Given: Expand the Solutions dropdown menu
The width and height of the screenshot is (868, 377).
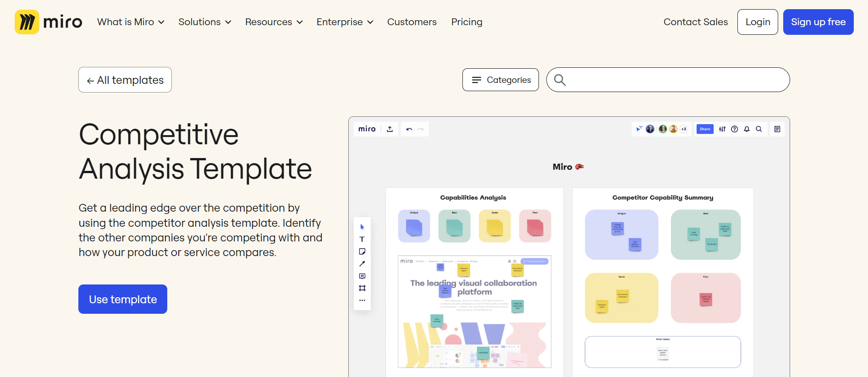Looking at the screenshot, I should pos(205,22).
